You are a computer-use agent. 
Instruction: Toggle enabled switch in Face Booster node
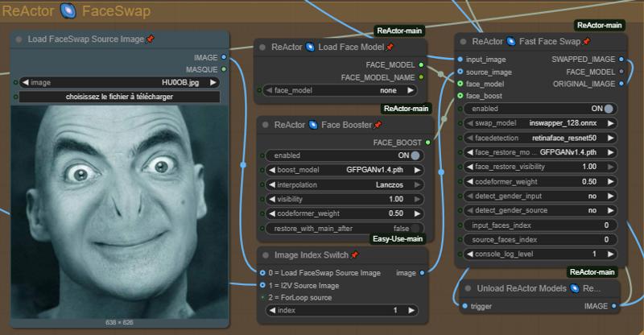415,155
